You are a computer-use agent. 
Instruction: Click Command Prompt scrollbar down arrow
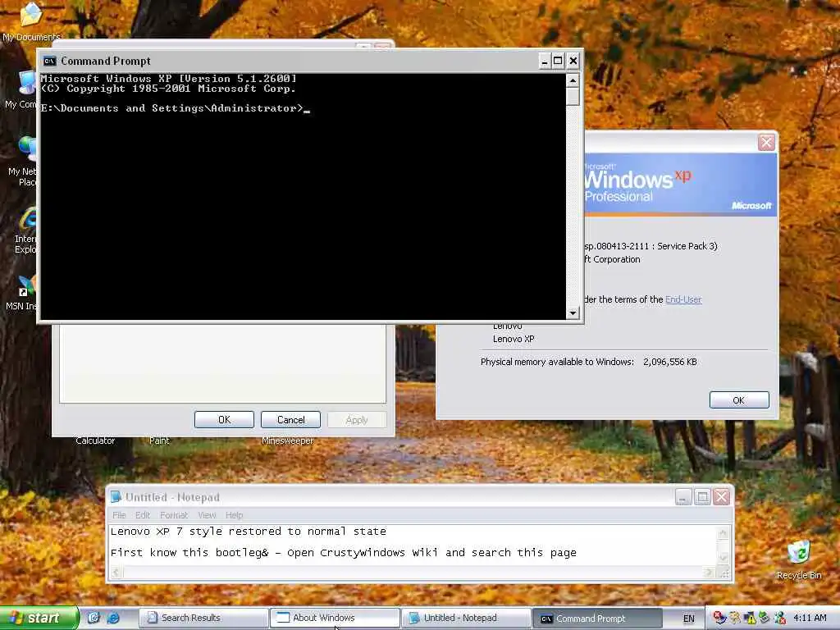click(x=573, y=313)
